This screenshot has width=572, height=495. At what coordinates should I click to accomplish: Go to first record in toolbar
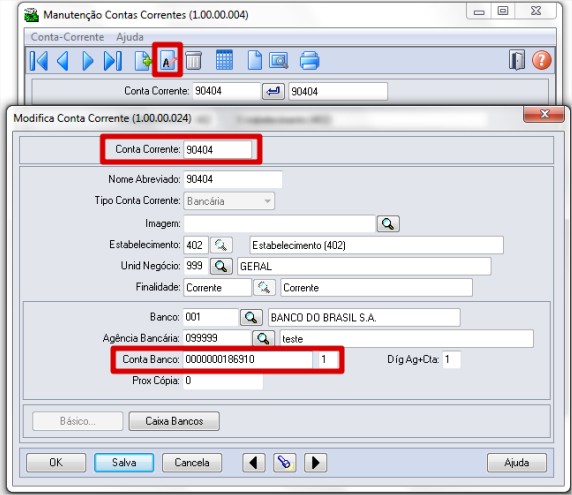(39, 61)
